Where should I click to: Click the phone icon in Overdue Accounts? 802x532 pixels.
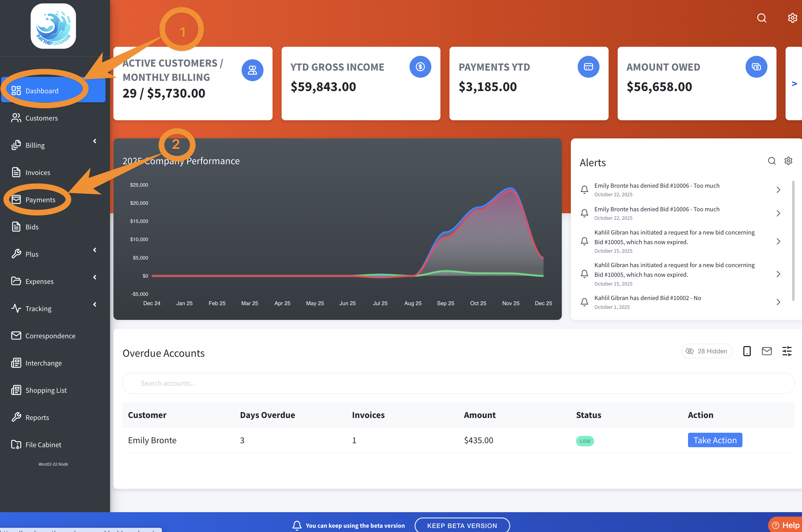[x=747, y=351]
